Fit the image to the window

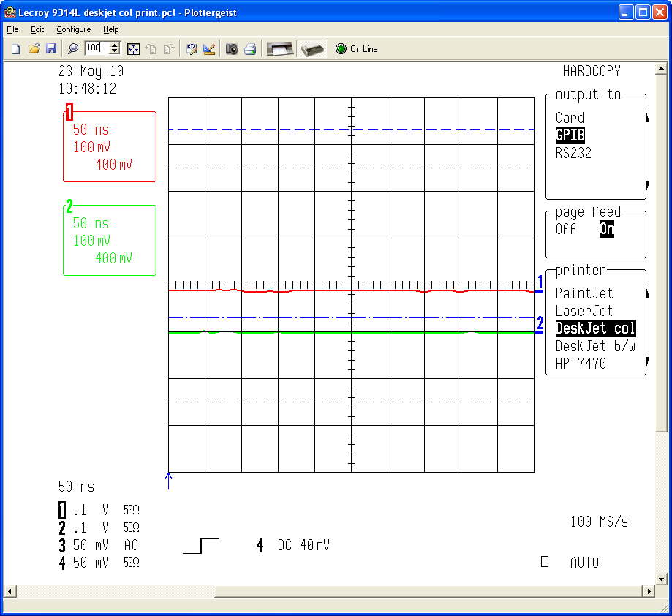click(x=134, y=48)
